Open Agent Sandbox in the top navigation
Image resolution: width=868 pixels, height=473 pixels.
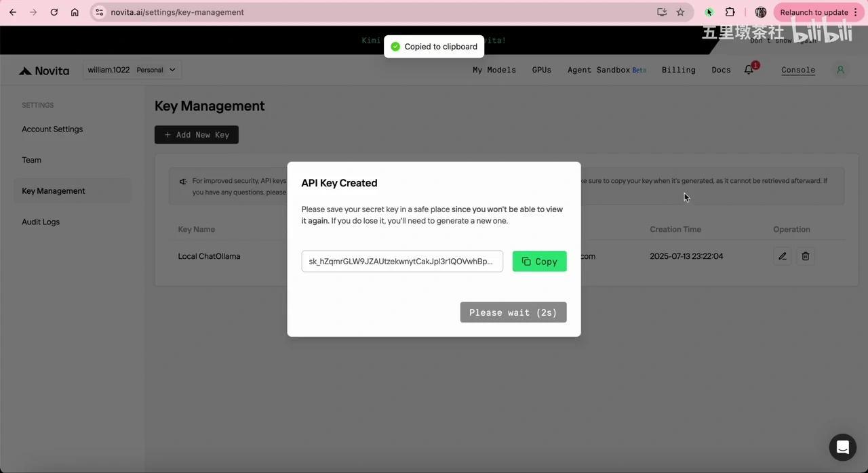[x=607, y=70]
